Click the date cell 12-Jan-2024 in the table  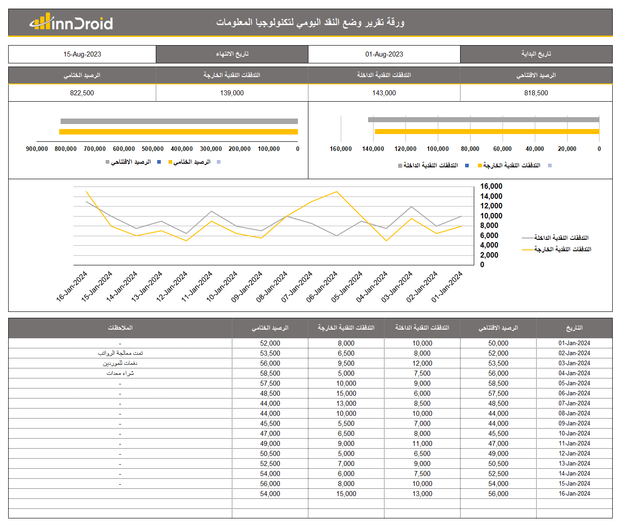pyautogui.click(x=574, y=454)
